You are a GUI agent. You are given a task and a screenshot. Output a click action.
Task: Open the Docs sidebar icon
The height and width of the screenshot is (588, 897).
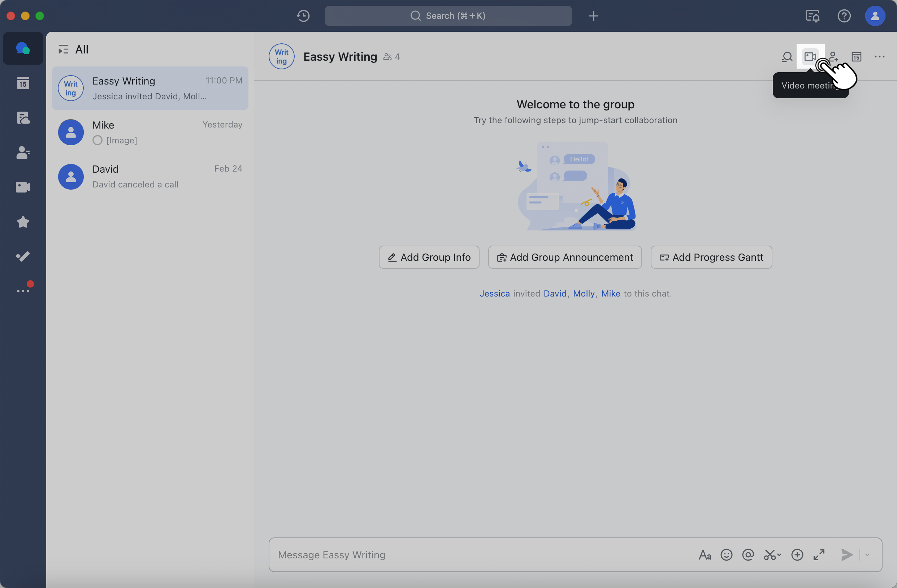23,118
